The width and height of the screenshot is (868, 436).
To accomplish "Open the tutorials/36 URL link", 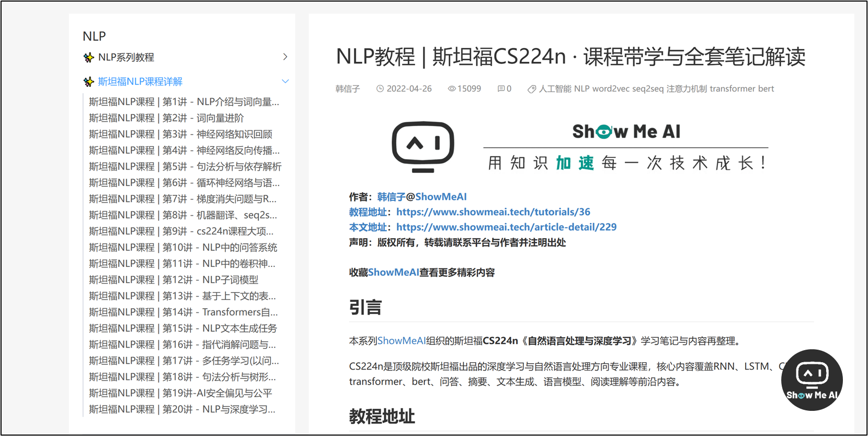I will pos(493,212).
